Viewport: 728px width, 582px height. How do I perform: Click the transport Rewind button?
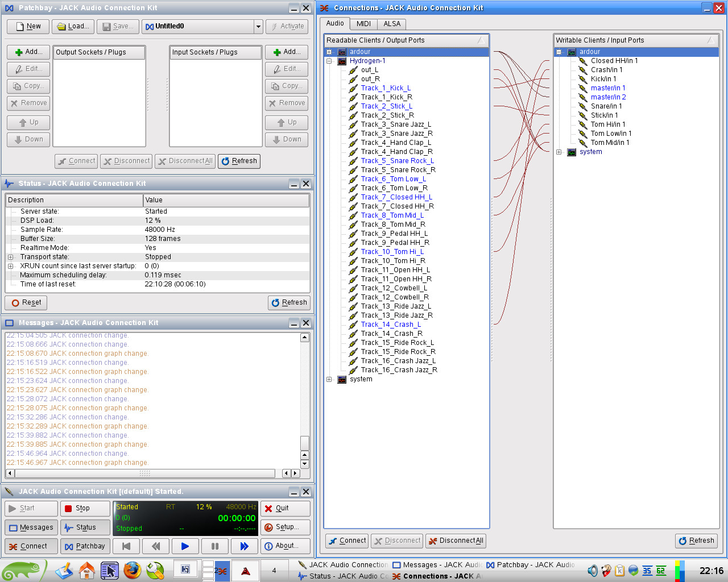point(156,546)
